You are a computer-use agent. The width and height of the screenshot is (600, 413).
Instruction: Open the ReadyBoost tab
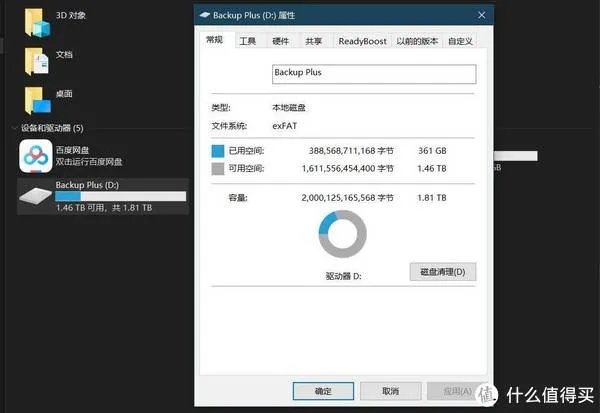[362, 41]
